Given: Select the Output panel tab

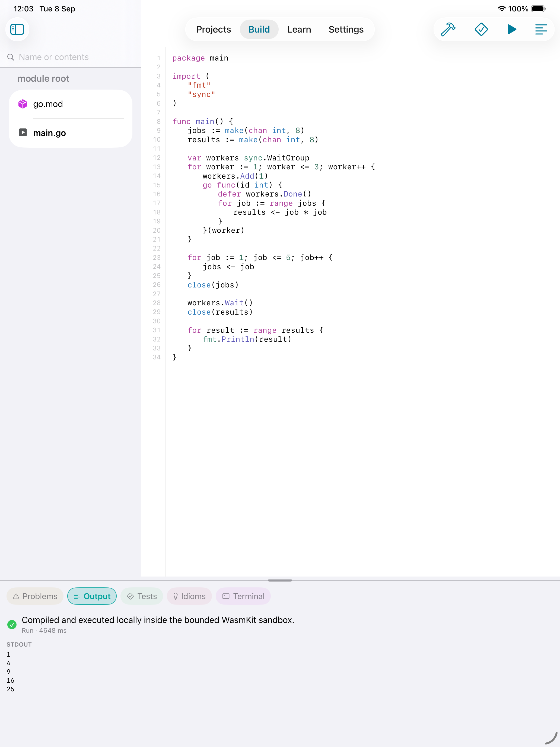Looking at the screenshot, I should point(92,596).
